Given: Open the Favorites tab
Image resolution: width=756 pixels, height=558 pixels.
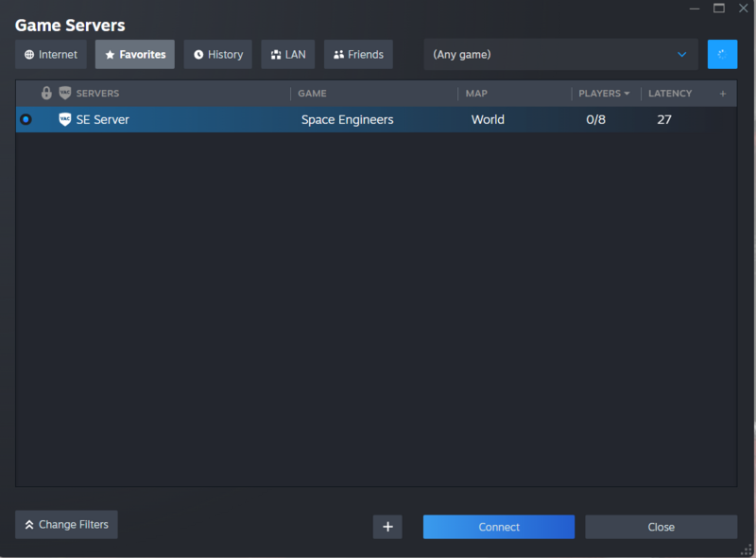Looking at the screenshot, I should tap(134, 55).
